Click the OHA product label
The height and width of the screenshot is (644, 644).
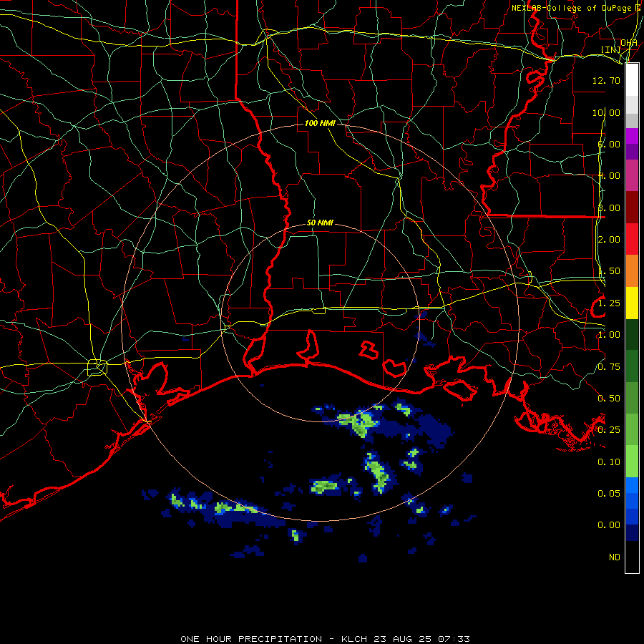628,43
